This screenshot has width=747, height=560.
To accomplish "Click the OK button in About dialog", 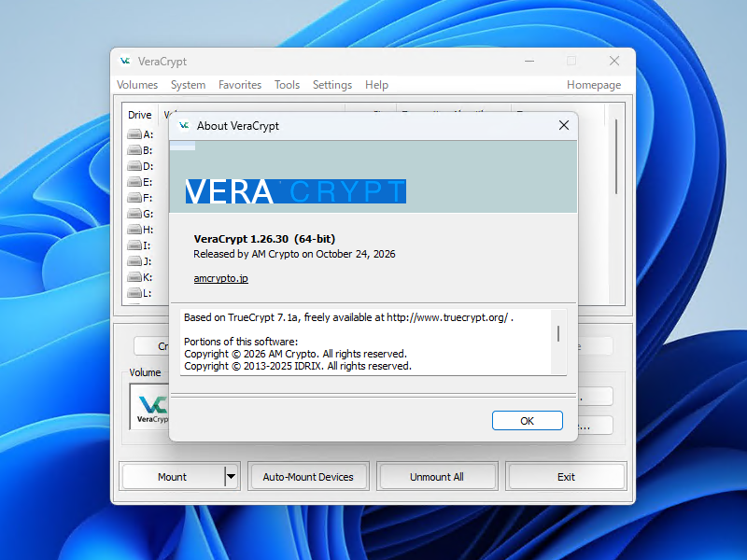I will tap(527, 421).
